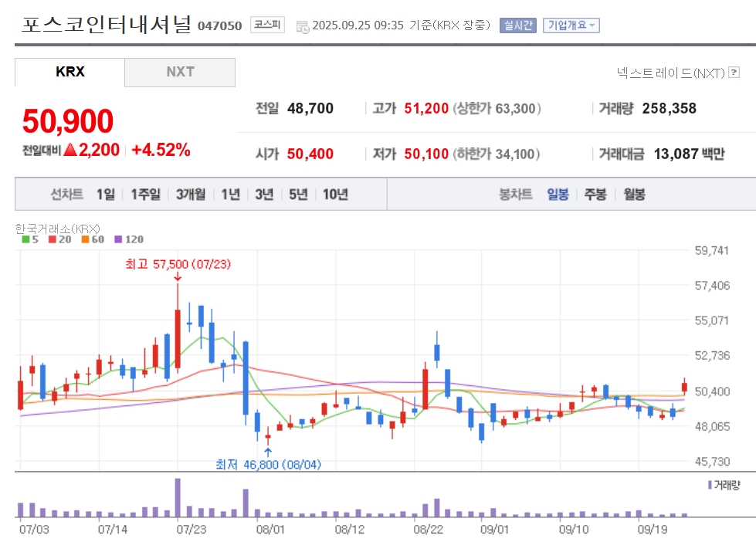
Task: Click the 거래량 volume legend in chart
Action: 724,485
